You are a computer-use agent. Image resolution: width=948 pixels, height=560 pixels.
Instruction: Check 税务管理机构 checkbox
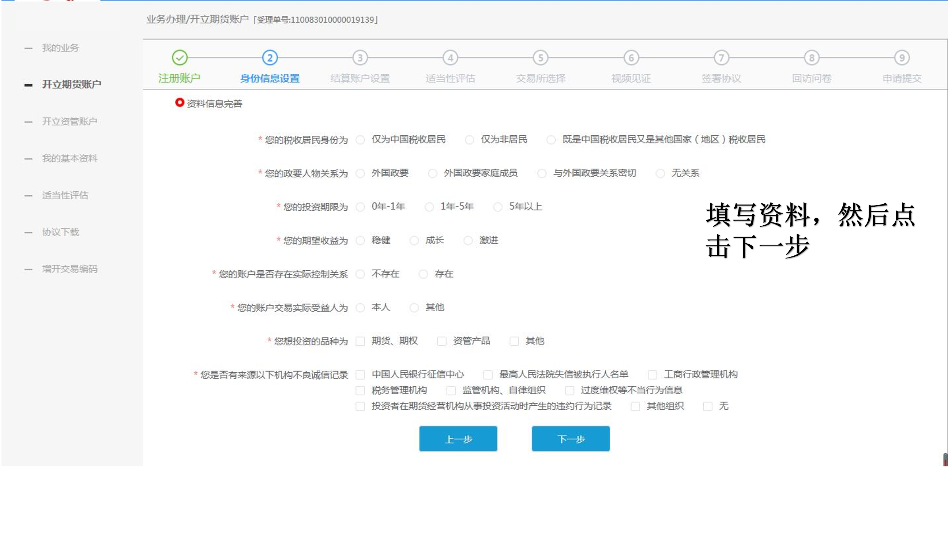[360, 391]
